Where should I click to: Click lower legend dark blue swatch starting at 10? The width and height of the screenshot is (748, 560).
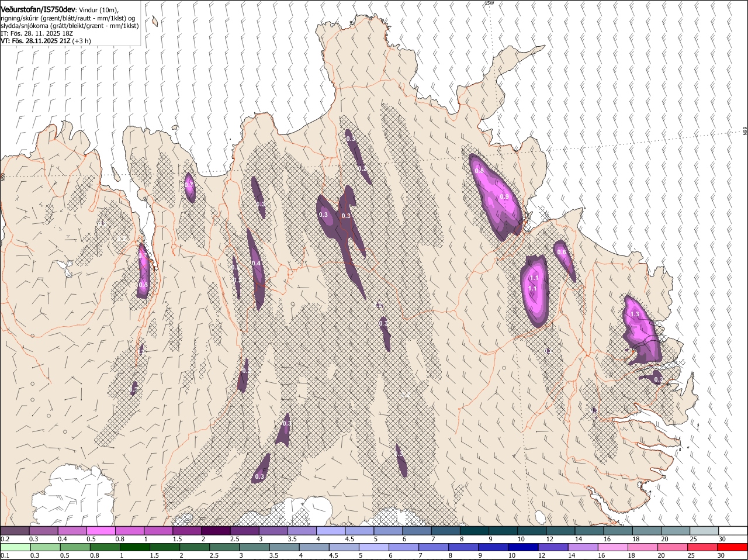coord(524,547)
